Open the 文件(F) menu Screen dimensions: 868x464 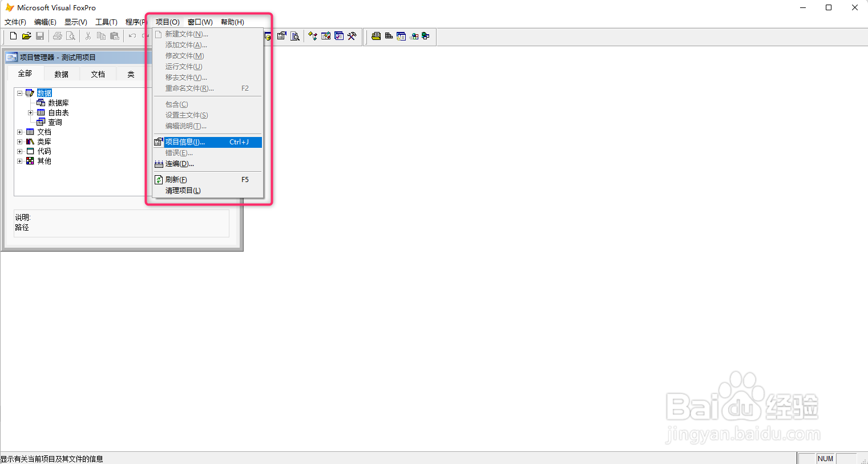click(15, 22)
